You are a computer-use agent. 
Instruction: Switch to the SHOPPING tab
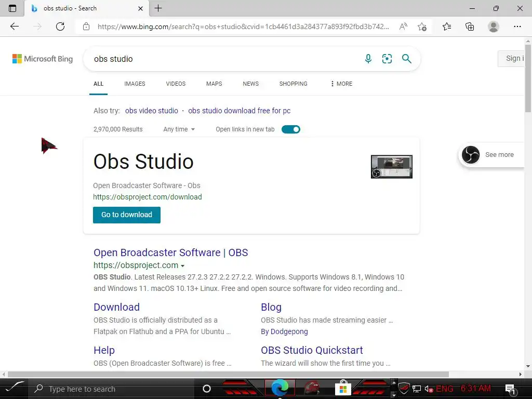coord(293,84)
